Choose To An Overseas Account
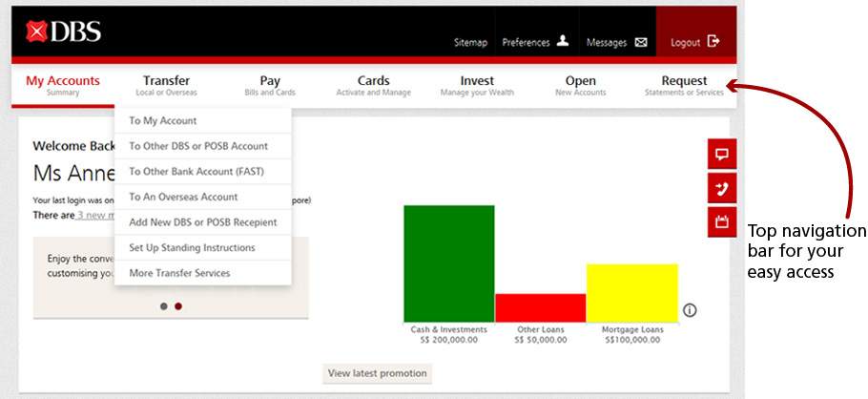This screenshot has width=868, height=399. pyautogui.click(x=183, y=197)
